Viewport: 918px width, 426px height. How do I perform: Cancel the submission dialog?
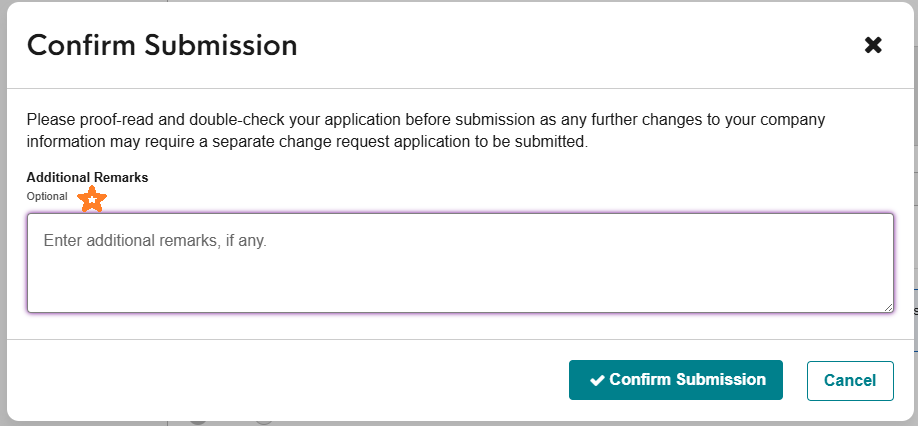pos(850,380)
